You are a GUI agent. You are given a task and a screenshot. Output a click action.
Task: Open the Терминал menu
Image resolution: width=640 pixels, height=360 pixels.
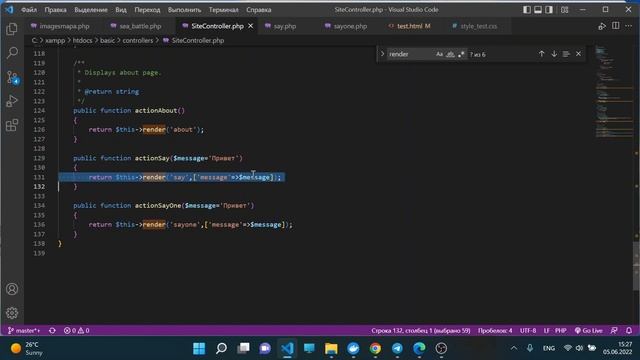point(224,10)
